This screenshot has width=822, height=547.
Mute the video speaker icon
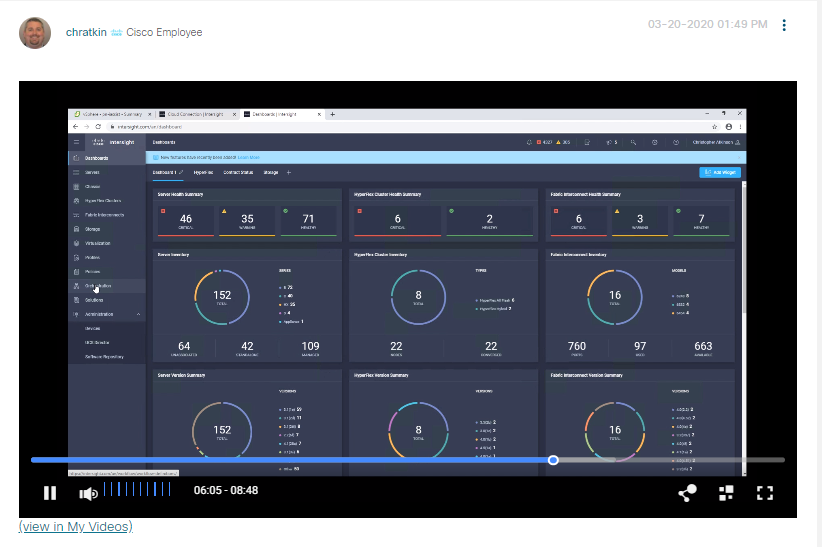point(88,492)
